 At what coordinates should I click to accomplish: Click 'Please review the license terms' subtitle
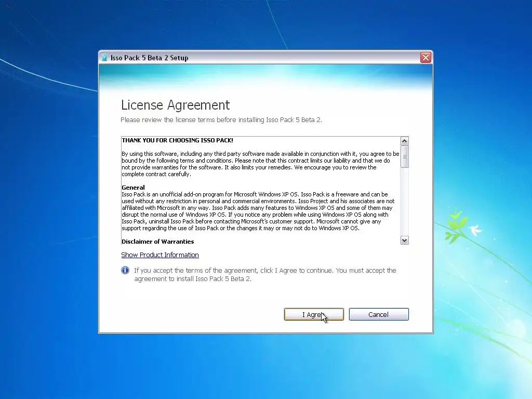pyautogui.click(x=221, y=120)
